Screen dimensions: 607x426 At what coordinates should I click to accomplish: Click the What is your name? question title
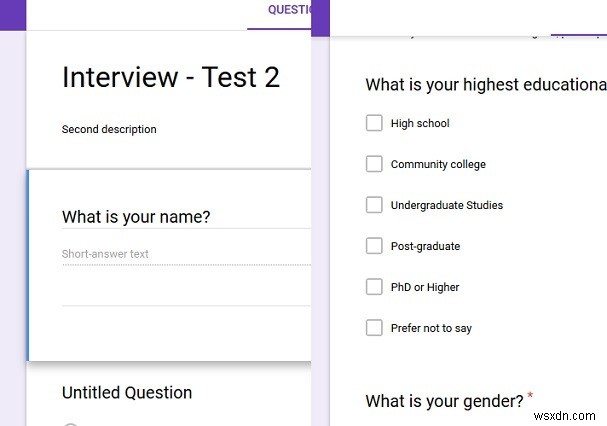pyautogui.click(x=136, y=217)
